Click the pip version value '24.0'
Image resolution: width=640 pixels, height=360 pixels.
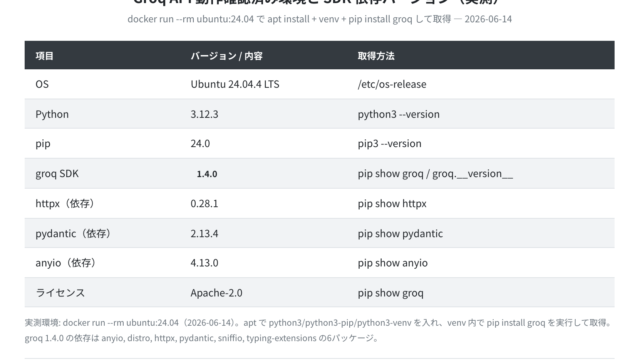point(200,144)
